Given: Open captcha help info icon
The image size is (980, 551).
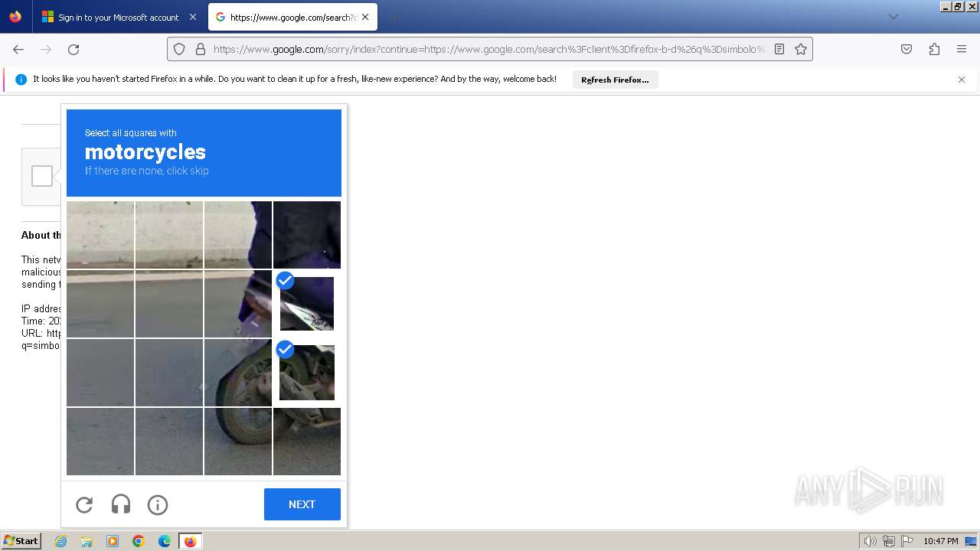Looking at the screenshot, I should coord(158,504).
